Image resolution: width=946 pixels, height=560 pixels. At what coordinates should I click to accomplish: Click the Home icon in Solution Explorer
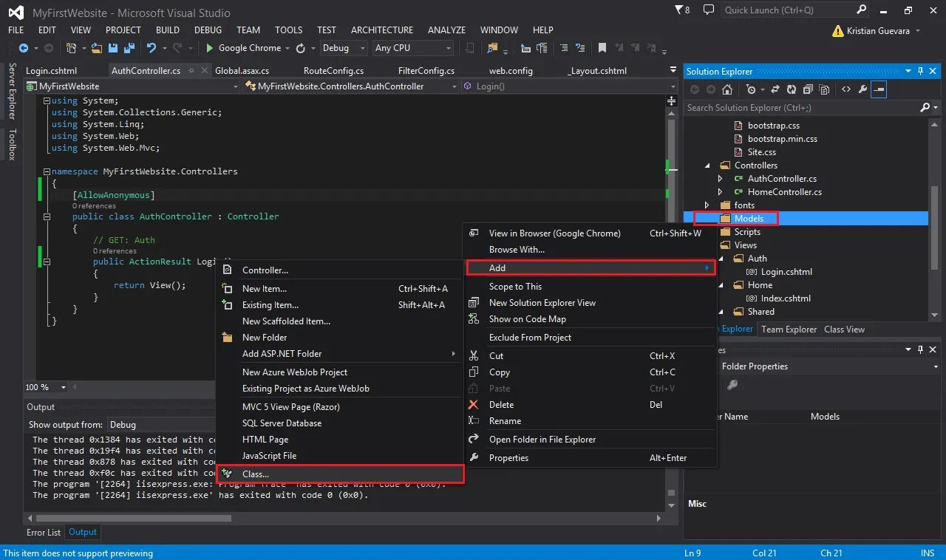728,89
